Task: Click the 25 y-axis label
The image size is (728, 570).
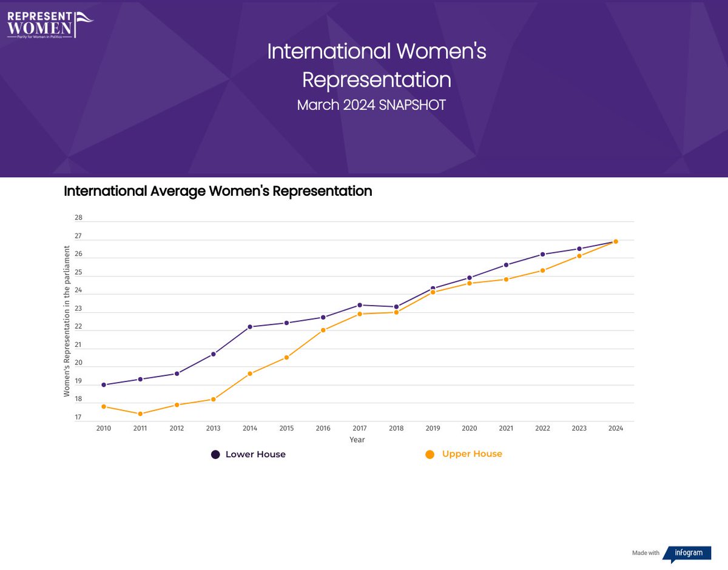Action: pos(78,272)
